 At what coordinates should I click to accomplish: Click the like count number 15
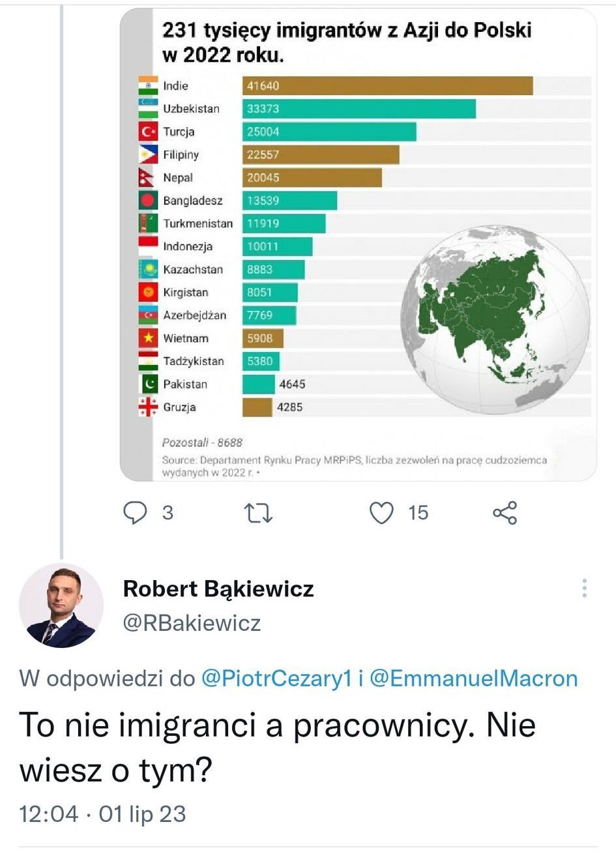pos(418,513)
